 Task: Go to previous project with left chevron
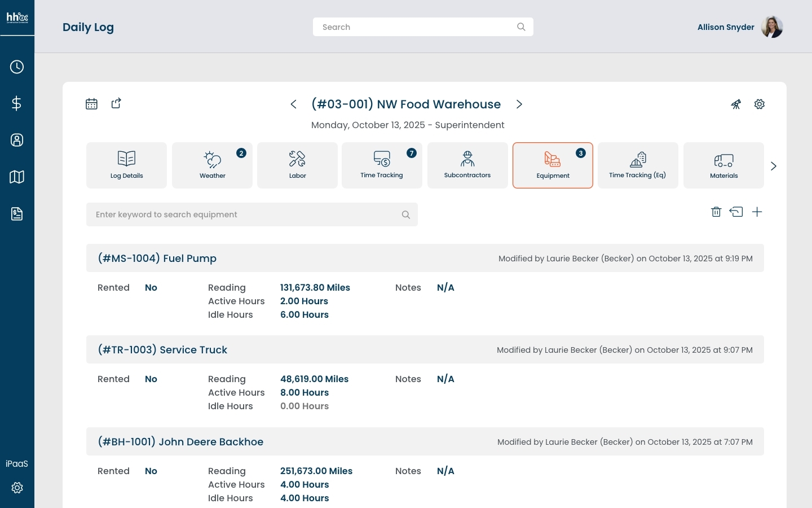point(294,104)
